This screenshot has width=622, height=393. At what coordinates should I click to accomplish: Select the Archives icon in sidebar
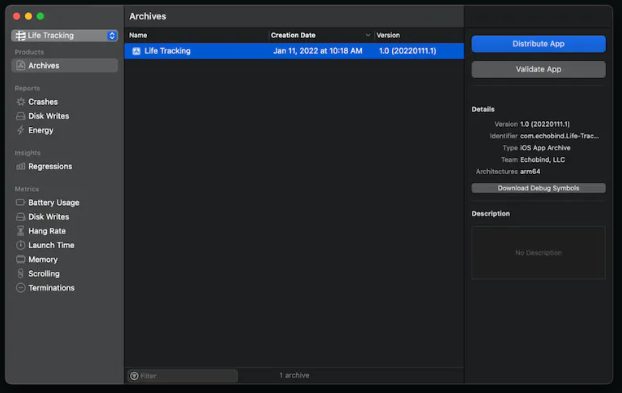(20, 65)
